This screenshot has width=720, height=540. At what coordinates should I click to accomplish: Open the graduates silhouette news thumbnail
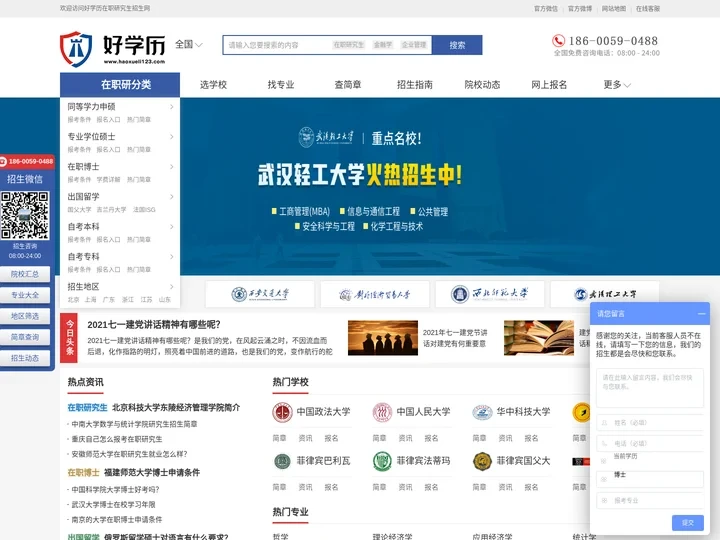pyautogui.click(x=383, y=338)
